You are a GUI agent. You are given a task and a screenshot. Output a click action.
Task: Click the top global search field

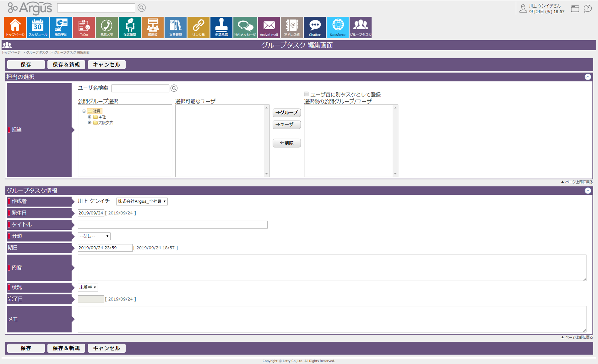96,8
